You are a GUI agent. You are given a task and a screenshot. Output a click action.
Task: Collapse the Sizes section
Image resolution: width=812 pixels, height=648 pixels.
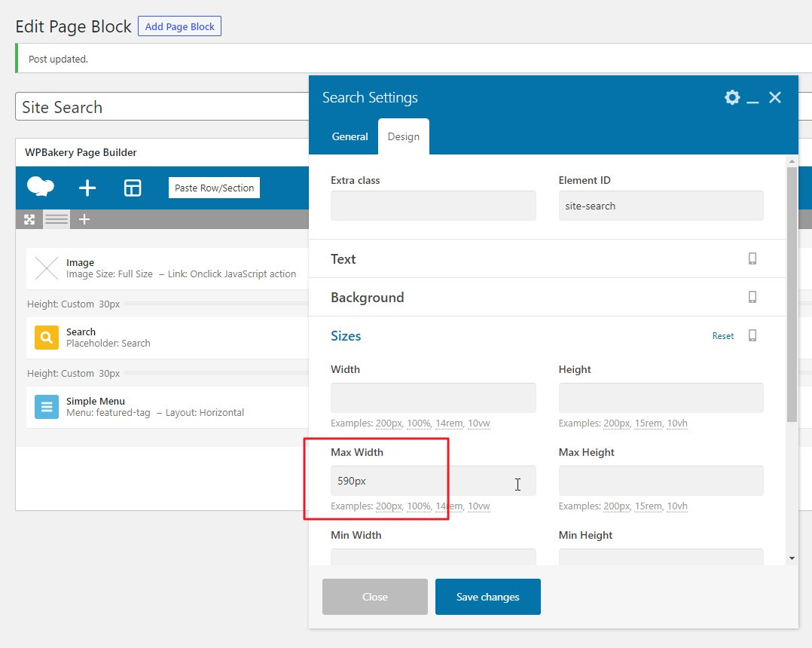tap(346, 335)
